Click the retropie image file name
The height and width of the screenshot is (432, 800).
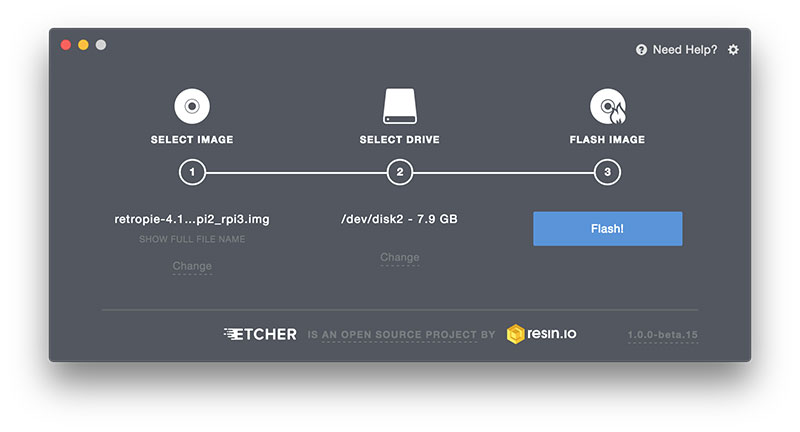[192, 219]
